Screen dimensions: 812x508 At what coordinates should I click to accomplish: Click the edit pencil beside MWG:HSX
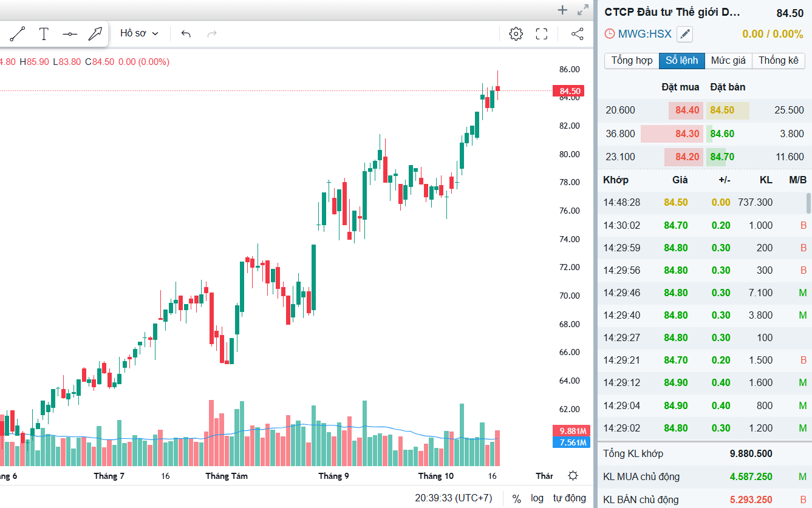tap(684, 34)
